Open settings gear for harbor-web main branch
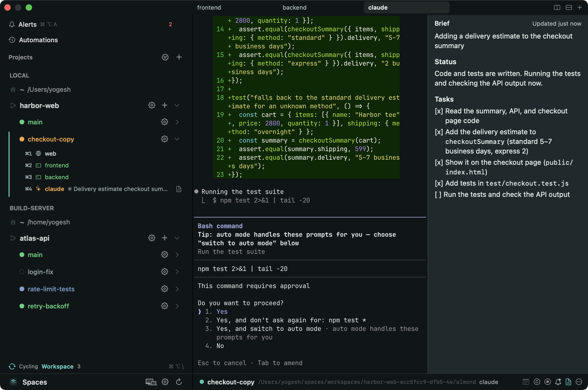Screen dimensions: 588x390 coord(165,122)
